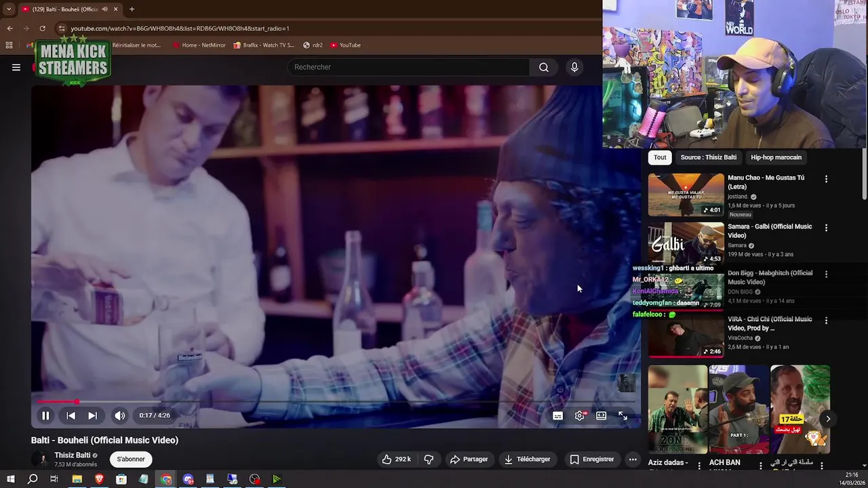Open Task View on the taskbar
This screenshot has width=868, height=488.
[x=54, y=479]
